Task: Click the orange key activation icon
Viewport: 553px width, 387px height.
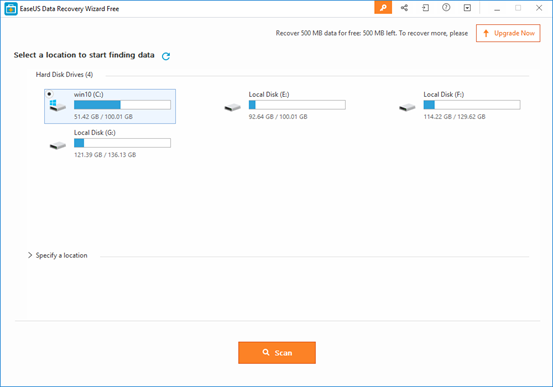Action: (x=383, y=8)
